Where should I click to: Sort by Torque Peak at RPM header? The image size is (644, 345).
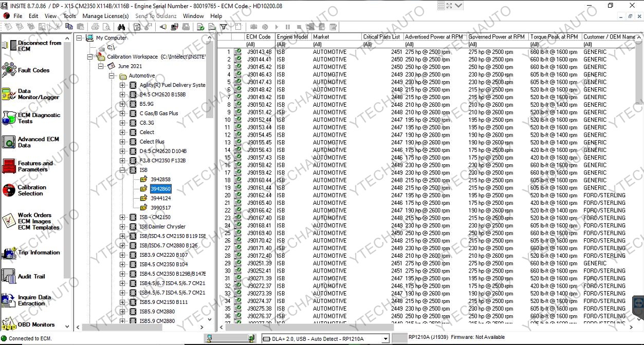[x=555, y=37]
